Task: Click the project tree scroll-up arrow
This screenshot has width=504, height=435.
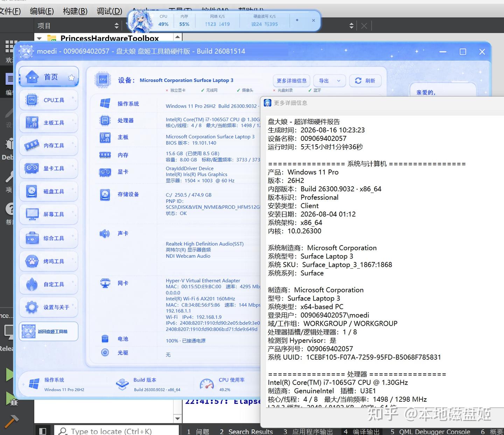Action: pyautogui.click(x=177, y=37)
